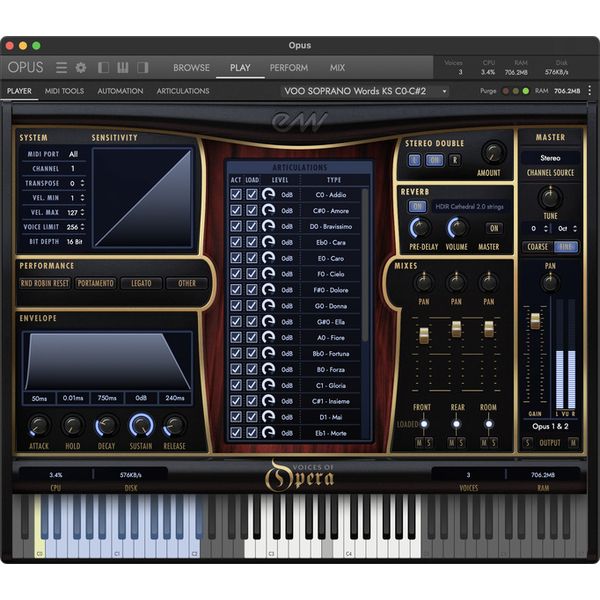Open the three-dot instrument options menu
The height and width of the screenshot is (600, 600).
tap(589, 91)
